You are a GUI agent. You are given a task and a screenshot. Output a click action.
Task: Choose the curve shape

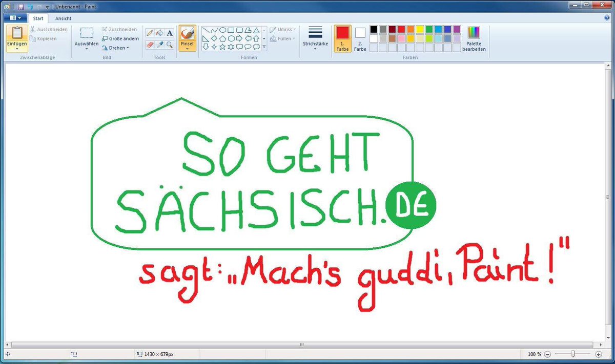point(214,30)
